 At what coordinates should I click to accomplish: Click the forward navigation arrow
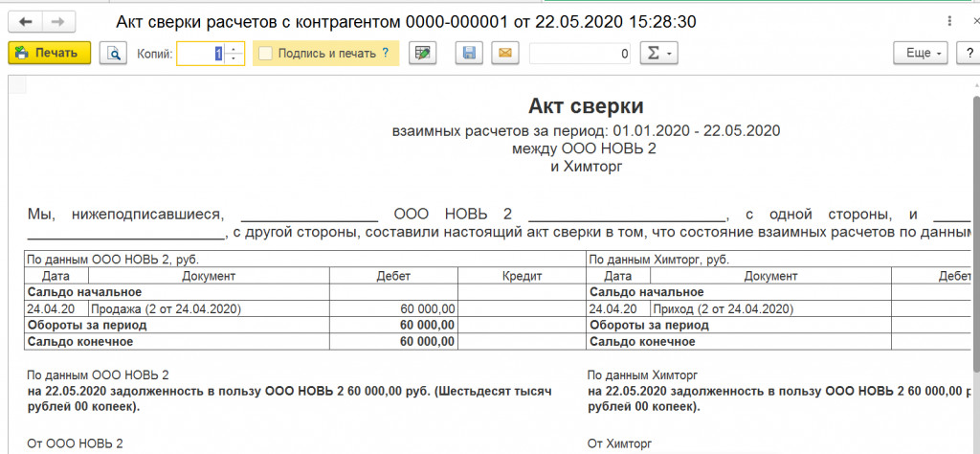58,21
